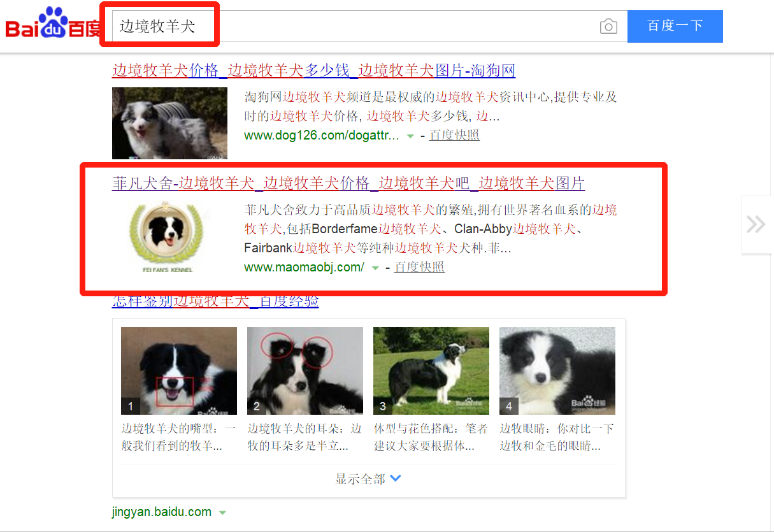774x532 pixels.
Task: Open the 怎样鉴别边境牧羊犬 百度经验 link
Action: coord(215,301)
